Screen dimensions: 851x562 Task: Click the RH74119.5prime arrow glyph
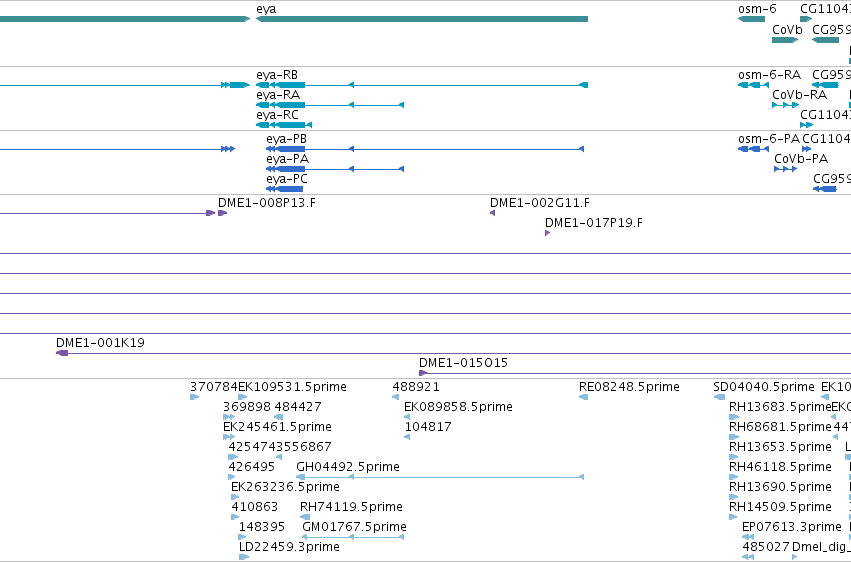[x=305, y=518]
